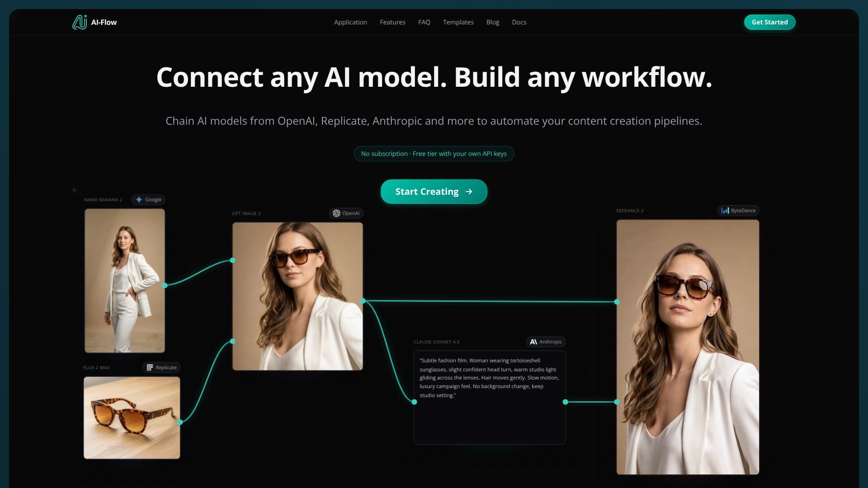Viewport: 868px width, 488px height.
Task: Click the no subscription free tier pill
Action: (434, 154)
